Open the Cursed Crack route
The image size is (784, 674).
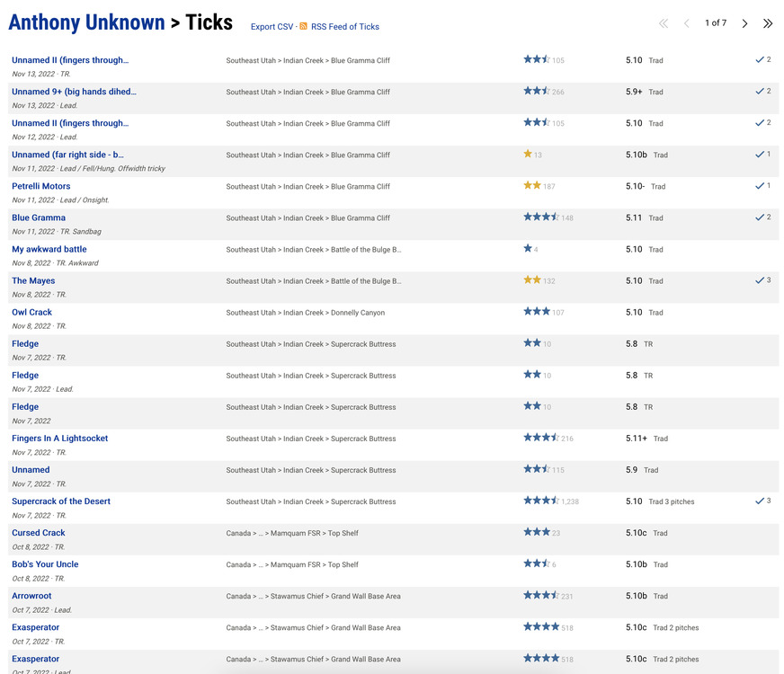click(39, 533)
